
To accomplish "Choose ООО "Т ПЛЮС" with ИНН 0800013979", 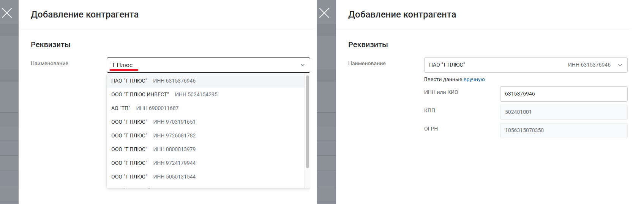I will [x=205, y=149].
